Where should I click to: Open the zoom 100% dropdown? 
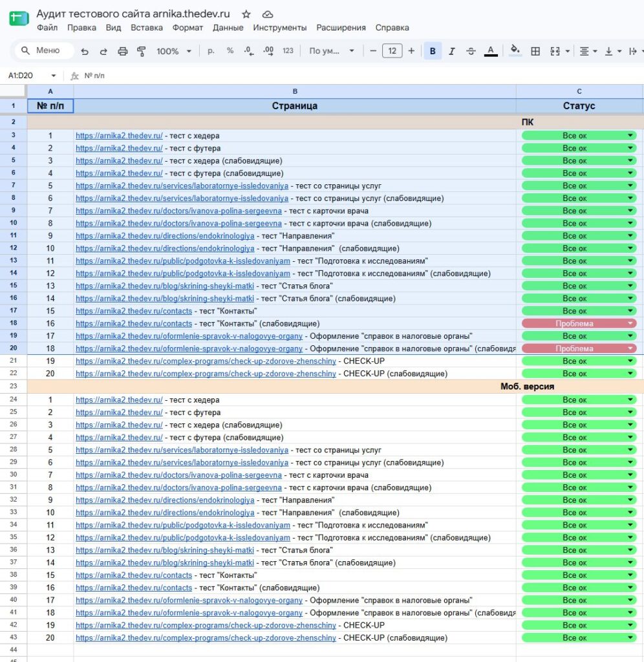pyautogui.click(x=174, y=51)
